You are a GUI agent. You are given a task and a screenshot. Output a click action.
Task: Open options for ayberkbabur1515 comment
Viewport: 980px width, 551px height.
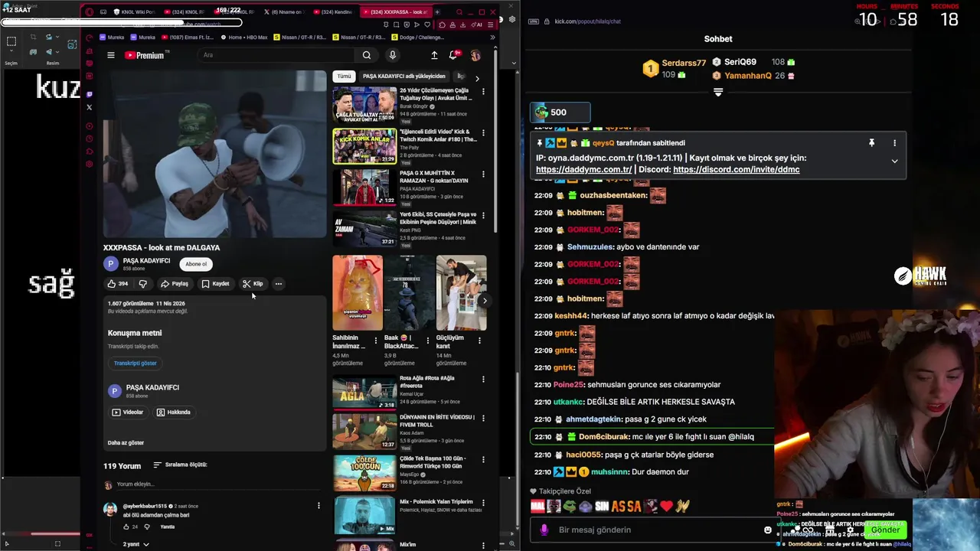click(x=318, y=506)
